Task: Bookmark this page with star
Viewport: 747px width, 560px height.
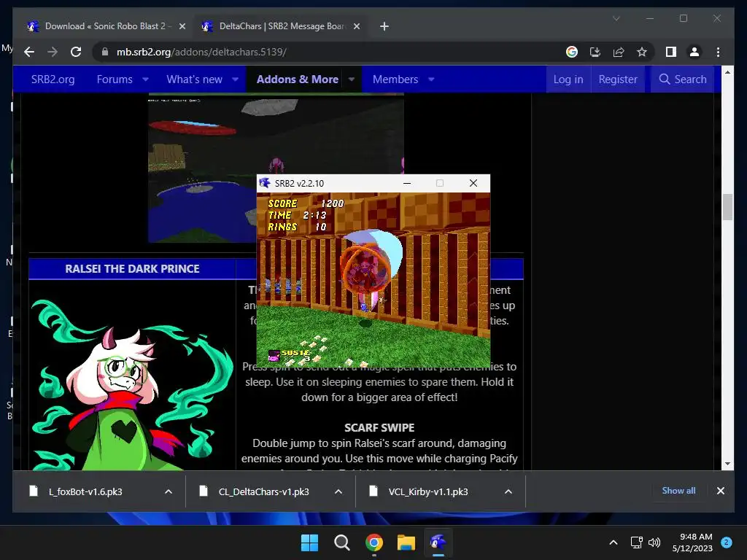Action: click(x=642, y=52)
